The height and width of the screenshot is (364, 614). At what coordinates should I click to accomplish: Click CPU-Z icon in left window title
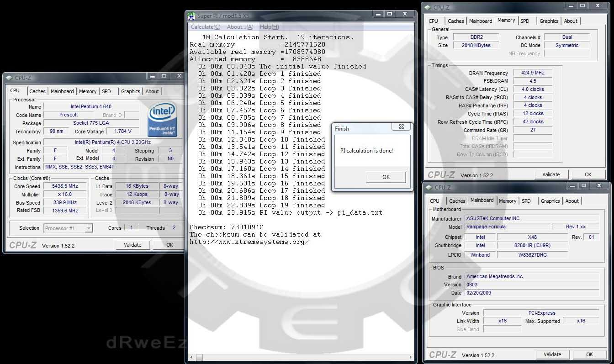(9, 78)
